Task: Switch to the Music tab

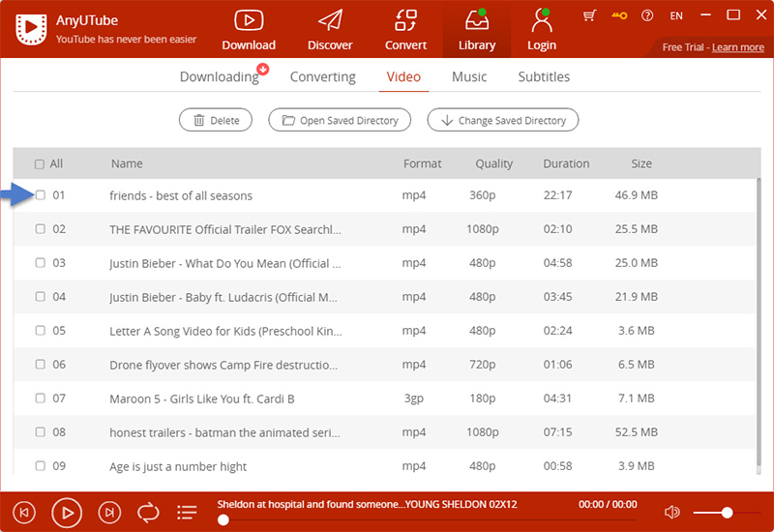Action: point(469,77)
